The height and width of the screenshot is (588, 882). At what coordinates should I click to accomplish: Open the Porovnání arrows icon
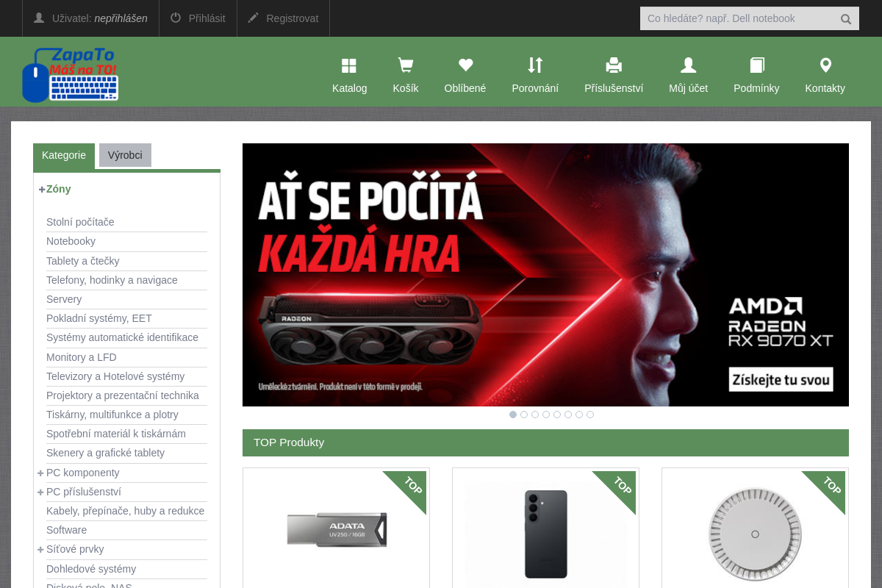point(535,65)
